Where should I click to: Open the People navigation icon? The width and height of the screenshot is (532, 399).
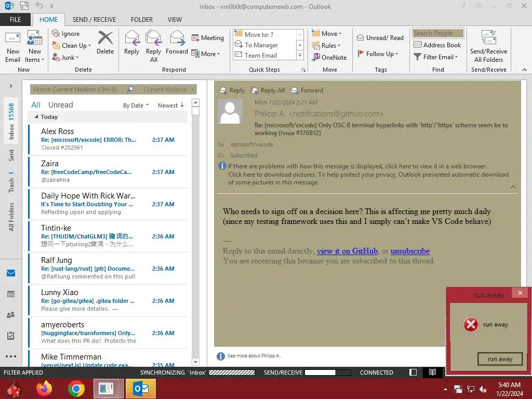pyautogui.click(x=11, y=315)
